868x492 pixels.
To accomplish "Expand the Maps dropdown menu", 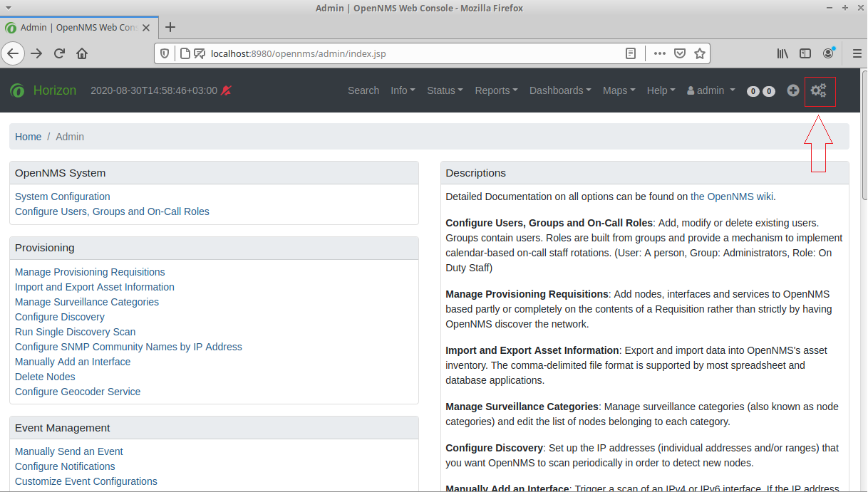I will (619, 90).
